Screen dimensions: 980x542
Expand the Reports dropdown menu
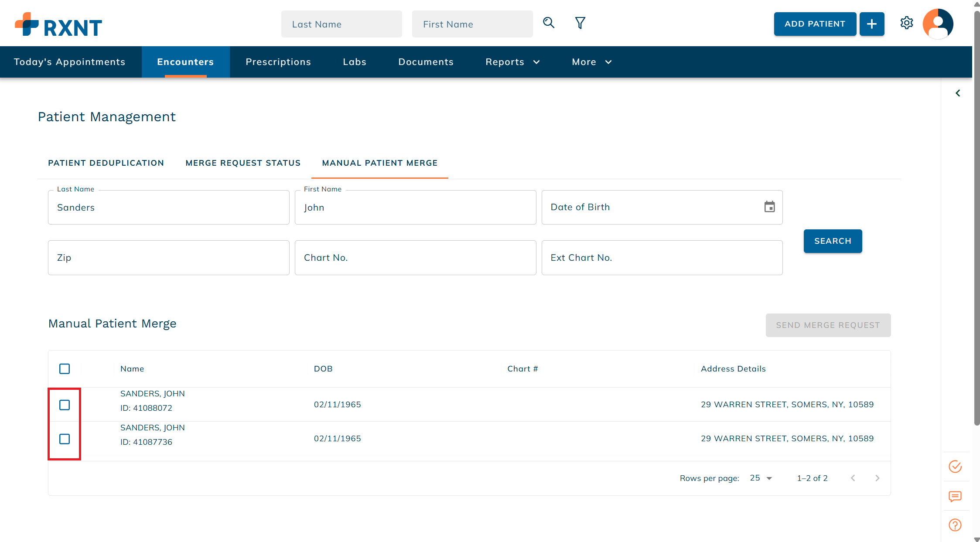[x=512, y=62]
